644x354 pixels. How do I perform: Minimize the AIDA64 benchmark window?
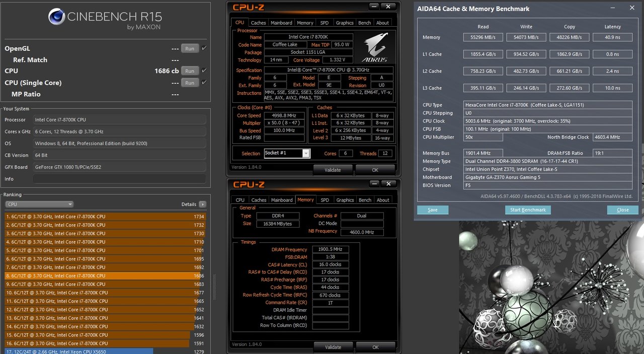click(x=612, y=8)
